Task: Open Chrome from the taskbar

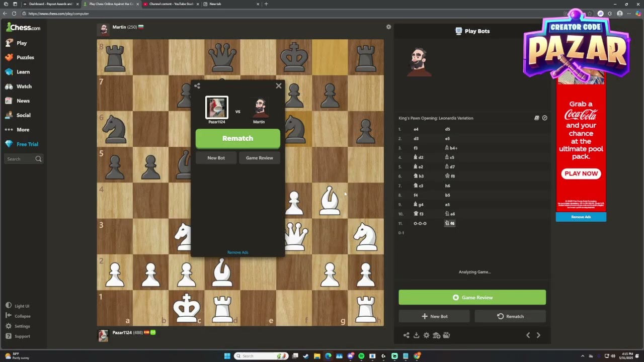Action: (x=417, y=356)
